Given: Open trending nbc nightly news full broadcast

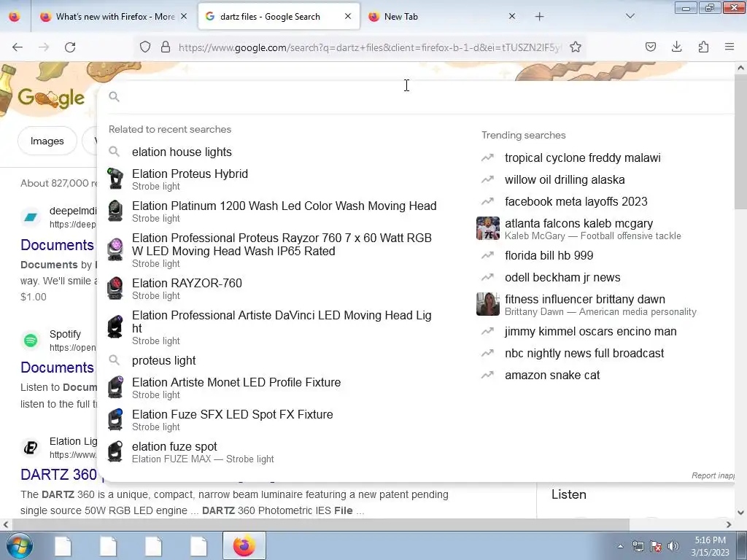Looking at the screenshot, I should pos(584,354).
